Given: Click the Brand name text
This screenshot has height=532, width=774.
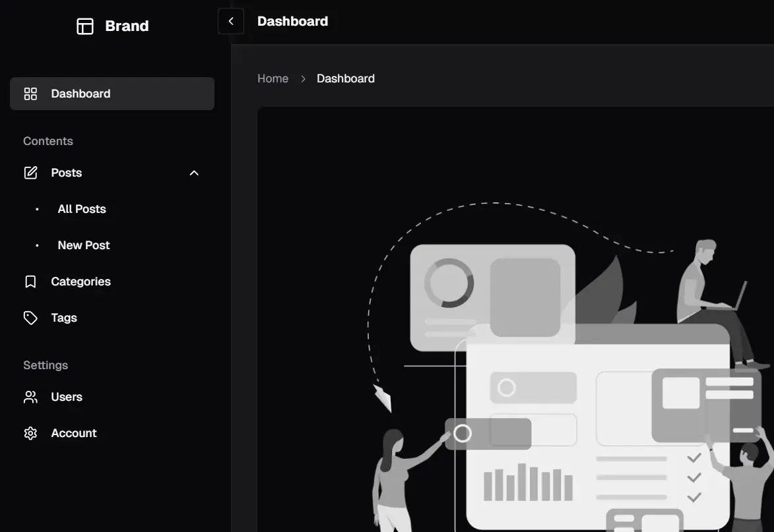Looking at the screenshot, I should 126,26.
